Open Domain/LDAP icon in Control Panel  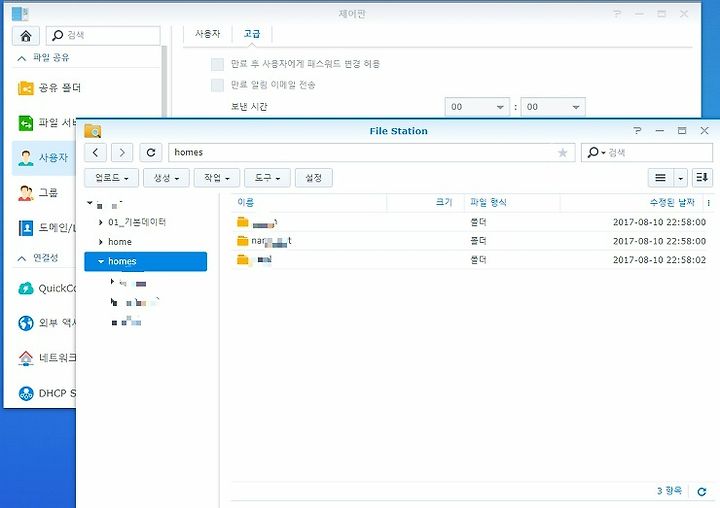(26, 227)
